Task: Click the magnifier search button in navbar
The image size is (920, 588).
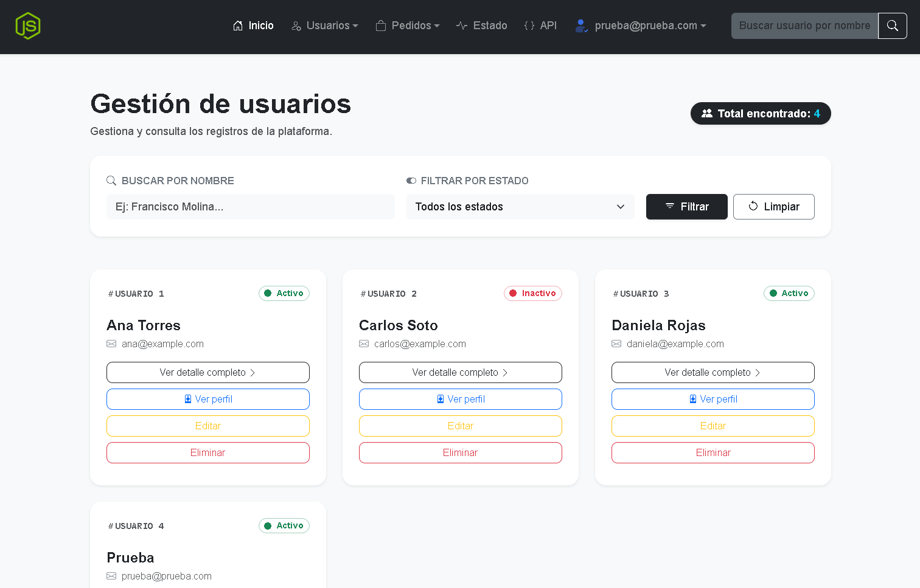Action: tap(893, 26)
